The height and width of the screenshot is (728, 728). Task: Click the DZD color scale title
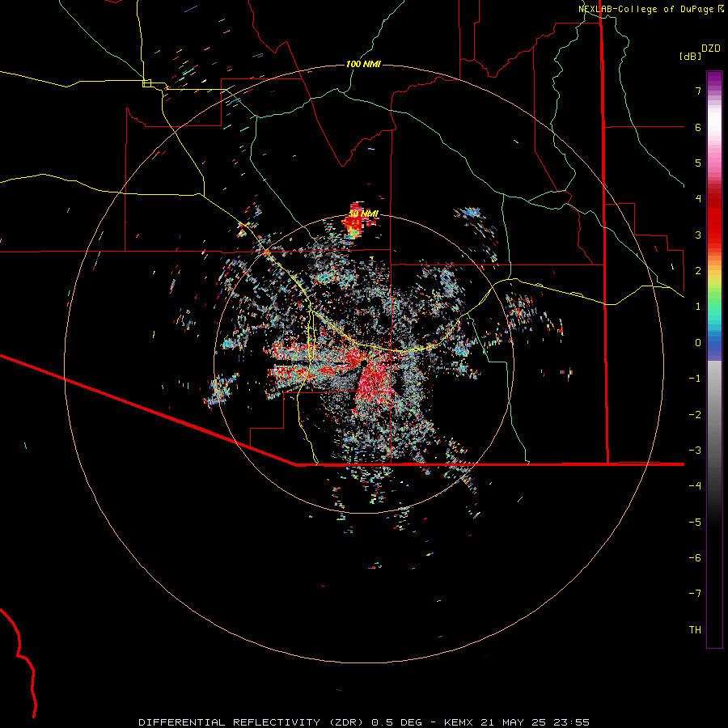click(711, 49)
